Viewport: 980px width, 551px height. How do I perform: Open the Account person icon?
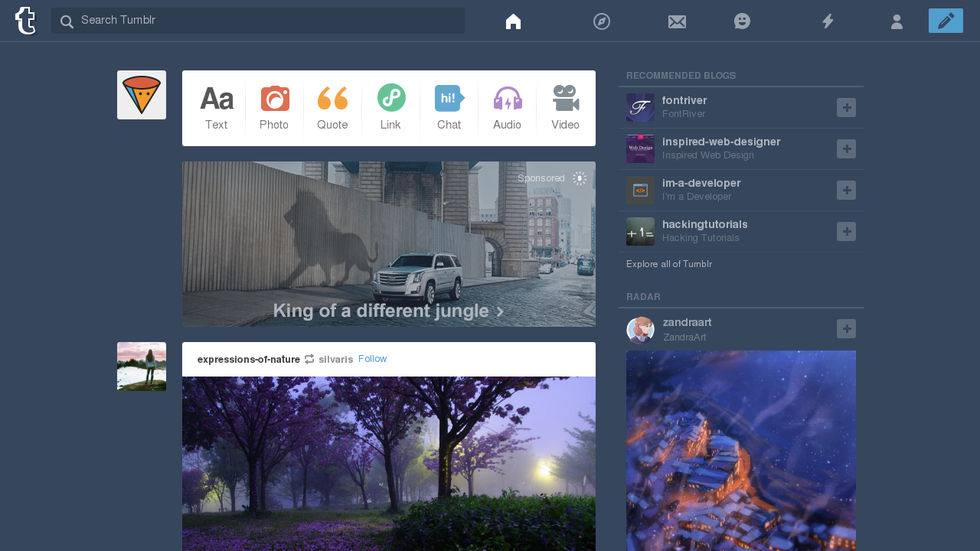(897, 21)
